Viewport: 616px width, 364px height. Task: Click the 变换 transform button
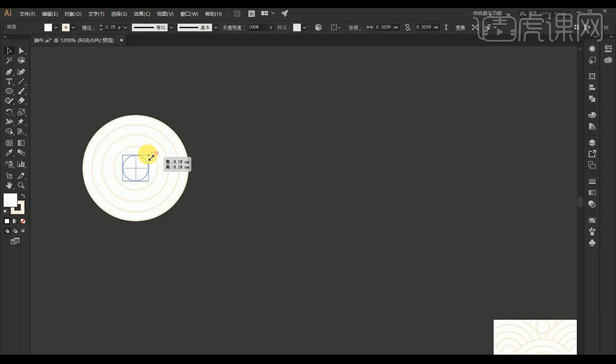[460, 27]
